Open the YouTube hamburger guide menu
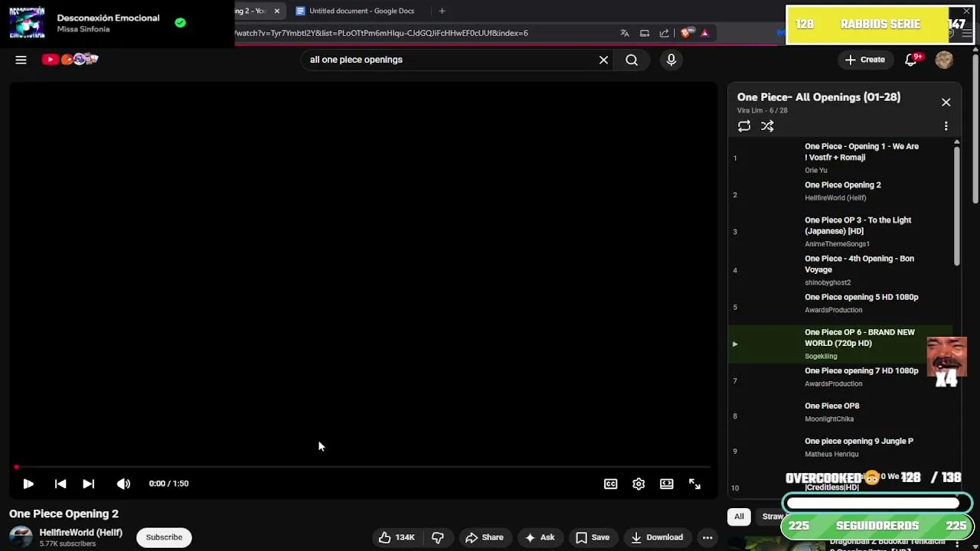 21,60
